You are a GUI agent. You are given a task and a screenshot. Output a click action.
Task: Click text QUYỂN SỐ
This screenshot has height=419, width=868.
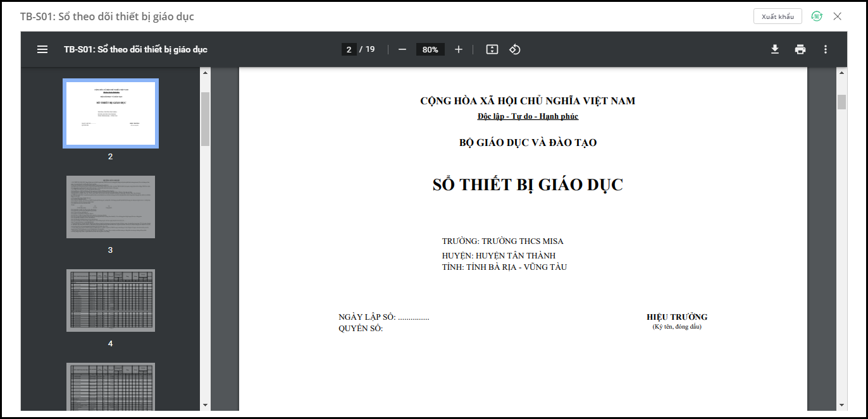[x=361, y=328]
